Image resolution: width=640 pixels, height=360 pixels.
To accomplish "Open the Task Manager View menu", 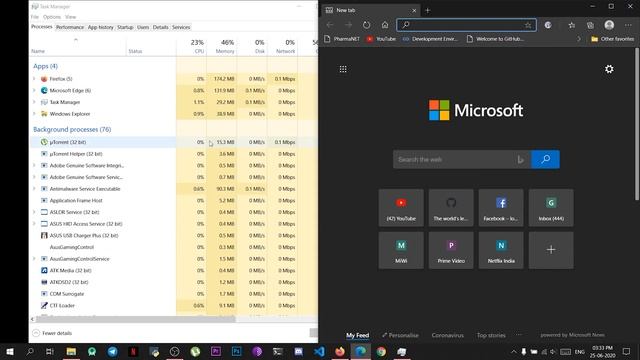I will pos(71,17).
